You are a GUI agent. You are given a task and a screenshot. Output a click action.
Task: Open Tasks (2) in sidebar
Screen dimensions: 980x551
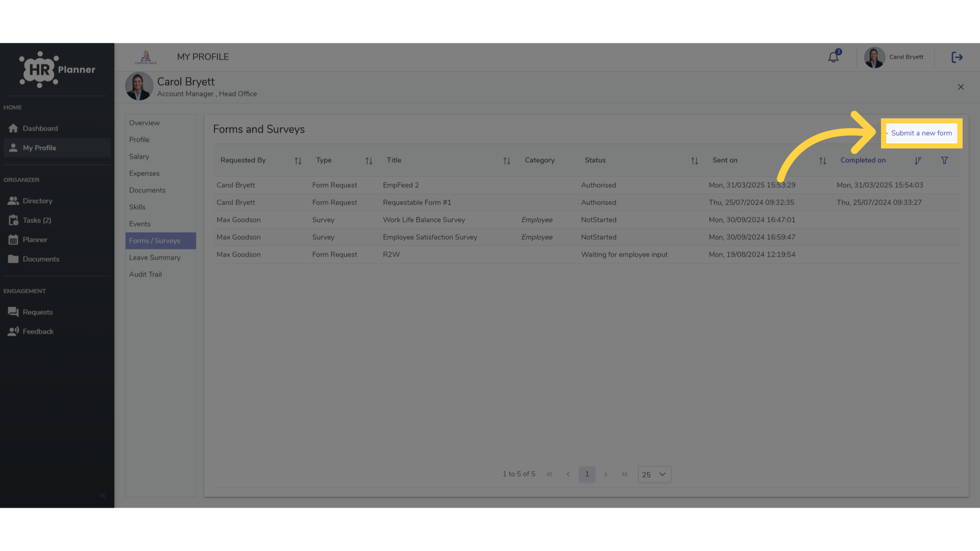[57, 220]
